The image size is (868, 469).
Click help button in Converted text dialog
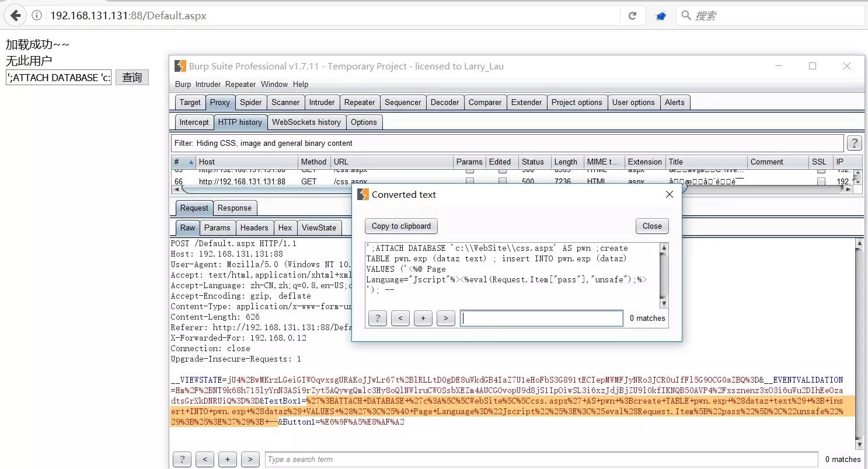pos(378,318)
